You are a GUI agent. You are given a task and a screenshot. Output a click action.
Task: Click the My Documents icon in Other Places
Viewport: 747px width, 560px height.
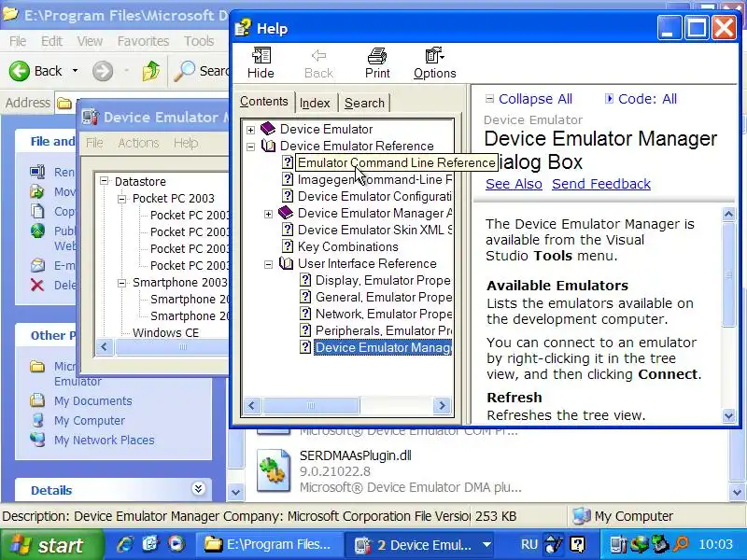click(x=37, y=400)
